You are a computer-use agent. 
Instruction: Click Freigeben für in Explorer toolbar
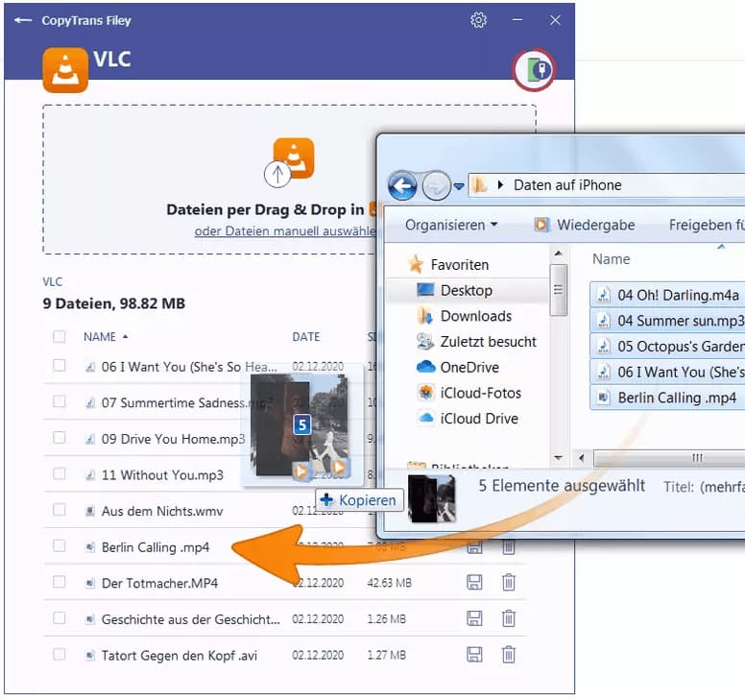pos(707,225)
